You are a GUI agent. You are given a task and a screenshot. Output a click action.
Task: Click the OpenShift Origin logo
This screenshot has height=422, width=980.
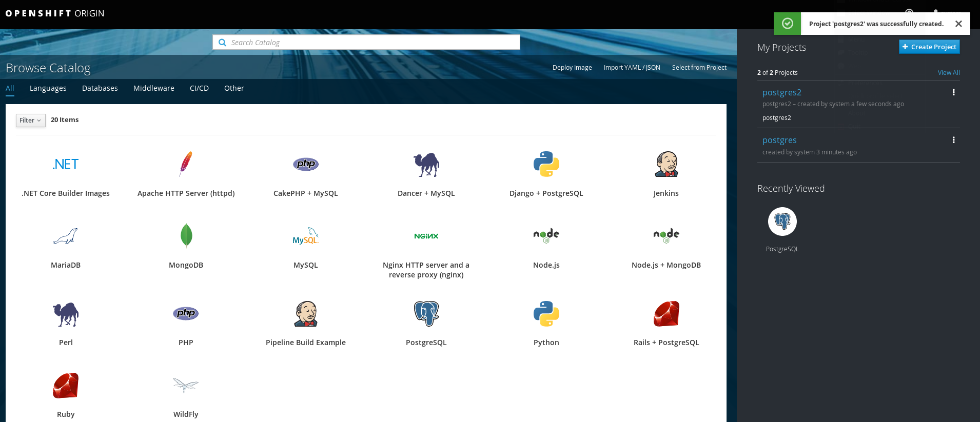pos(55,13)
